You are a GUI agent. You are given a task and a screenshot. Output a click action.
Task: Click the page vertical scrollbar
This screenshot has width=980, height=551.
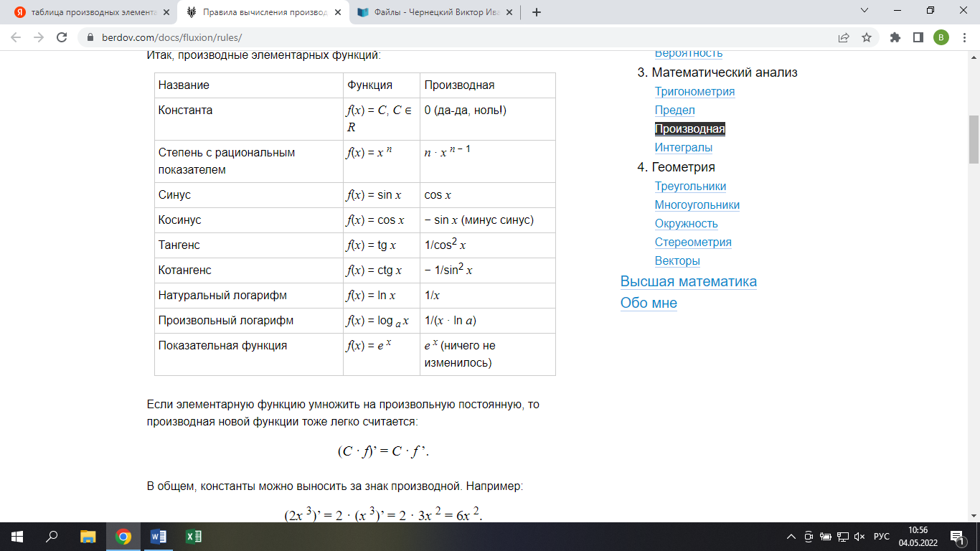pyautogui.click(x=974, y=140)
